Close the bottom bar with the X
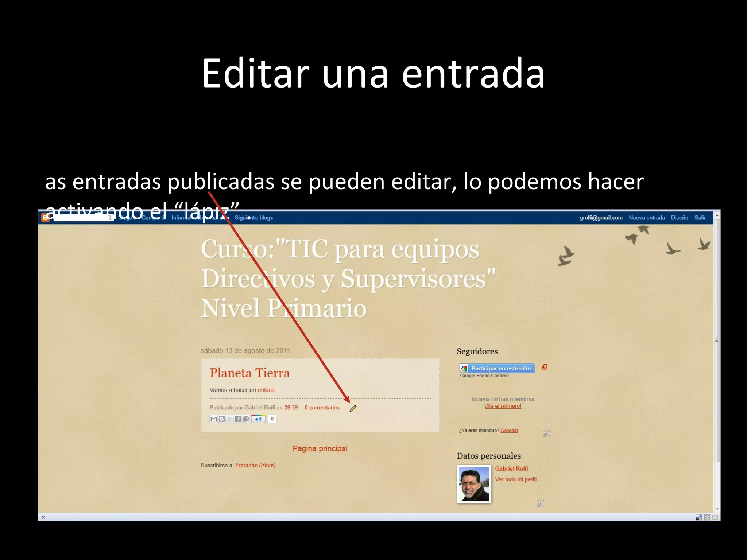The width and height of the screenshot is (747, 560). tap(43, 517)
